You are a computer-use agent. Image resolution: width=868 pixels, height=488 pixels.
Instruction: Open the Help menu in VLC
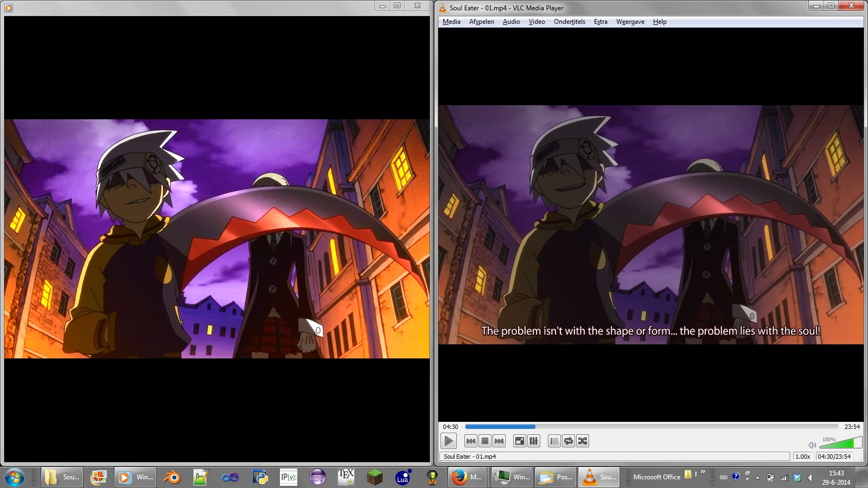(x=660, y=22)
